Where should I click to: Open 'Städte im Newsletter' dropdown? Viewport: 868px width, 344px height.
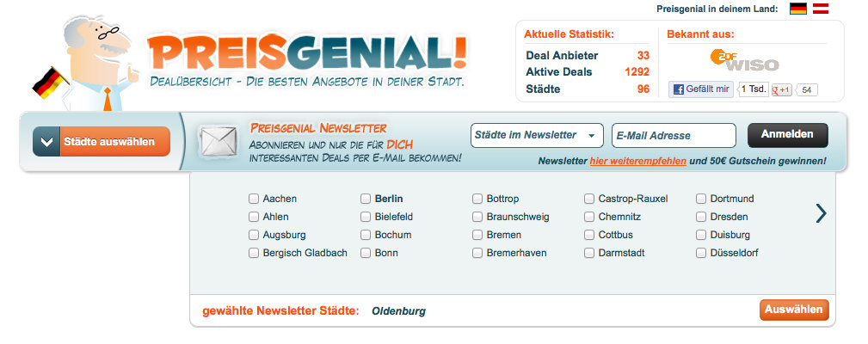click(538, 135)
